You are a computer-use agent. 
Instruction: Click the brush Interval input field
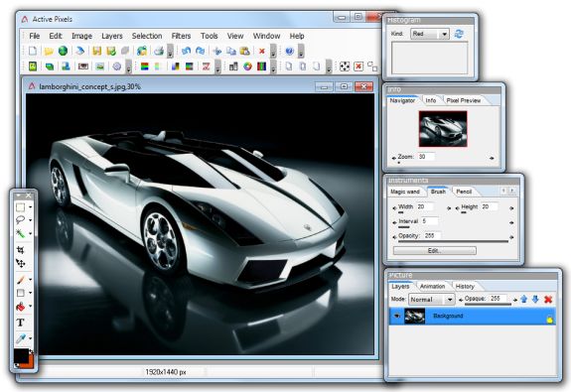tap(429, 221)
